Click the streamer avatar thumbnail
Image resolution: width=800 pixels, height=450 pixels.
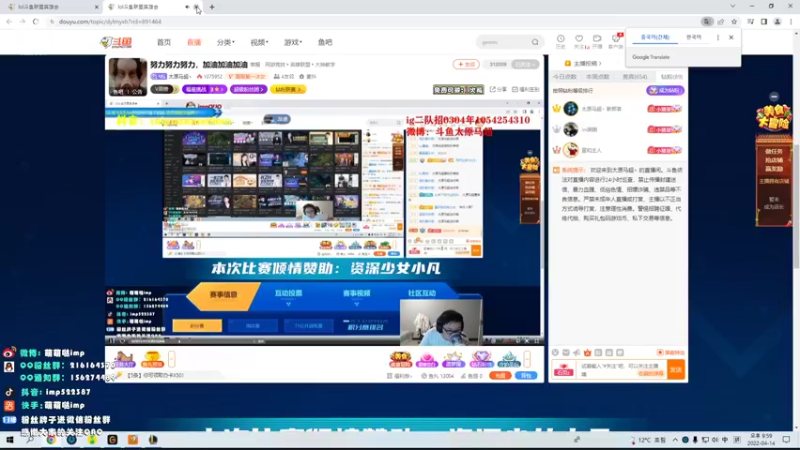click(x=128, y=77)
